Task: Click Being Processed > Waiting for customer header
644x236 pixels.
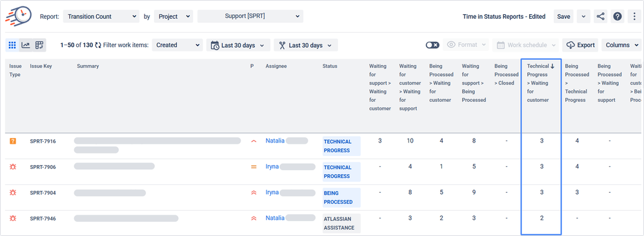Action: 441,83
